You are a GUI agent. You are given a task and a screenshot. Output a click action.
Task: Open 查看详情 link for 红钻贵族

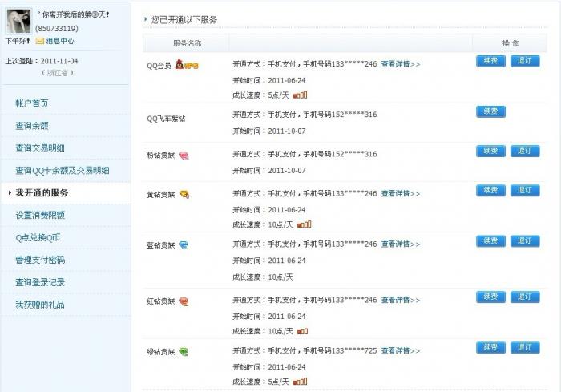click(401, 300)
